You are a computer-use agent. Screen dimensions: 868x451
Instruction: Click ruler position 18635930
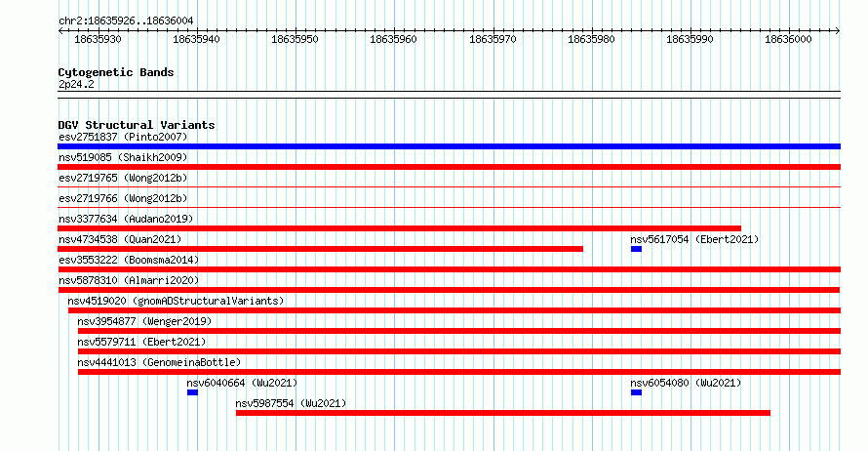[x=98, y=39]
